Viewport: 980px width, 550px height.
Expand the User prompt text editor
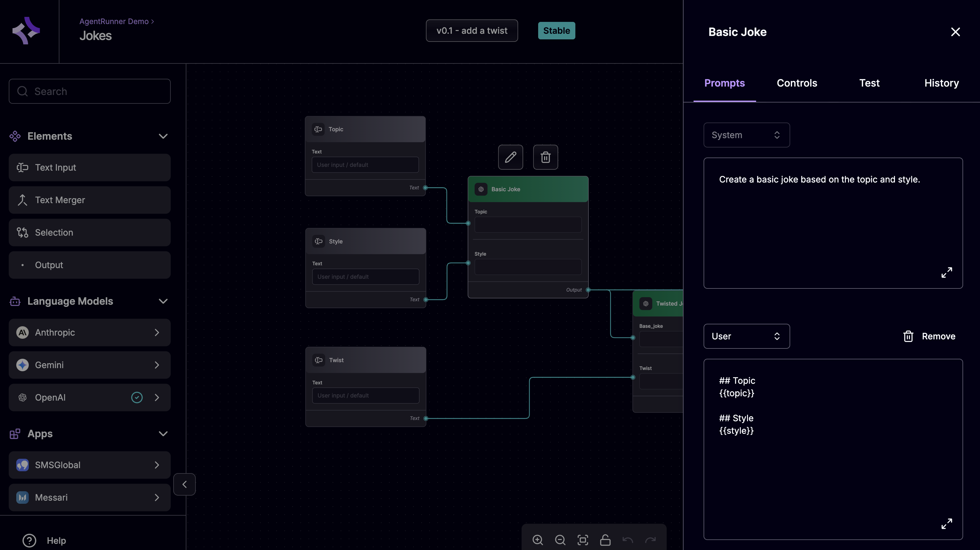pos(947,523)
